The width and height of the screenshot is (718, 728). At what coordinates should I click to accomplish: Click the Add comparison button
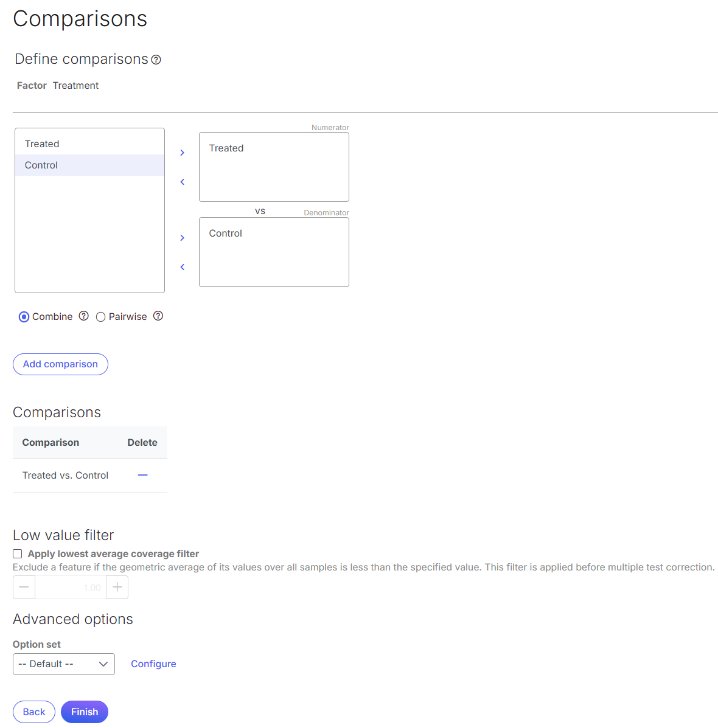coord(60,364)
